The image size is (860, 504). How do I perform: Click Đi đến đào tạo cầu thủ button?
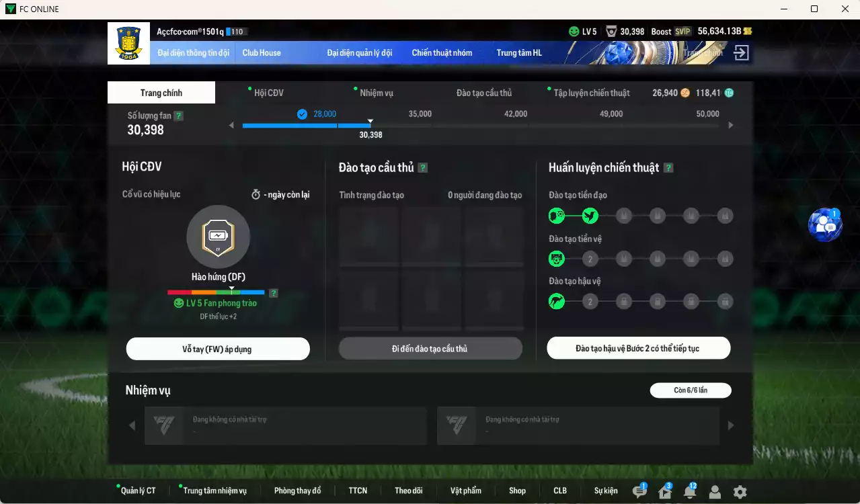click(x=430, y=348)
